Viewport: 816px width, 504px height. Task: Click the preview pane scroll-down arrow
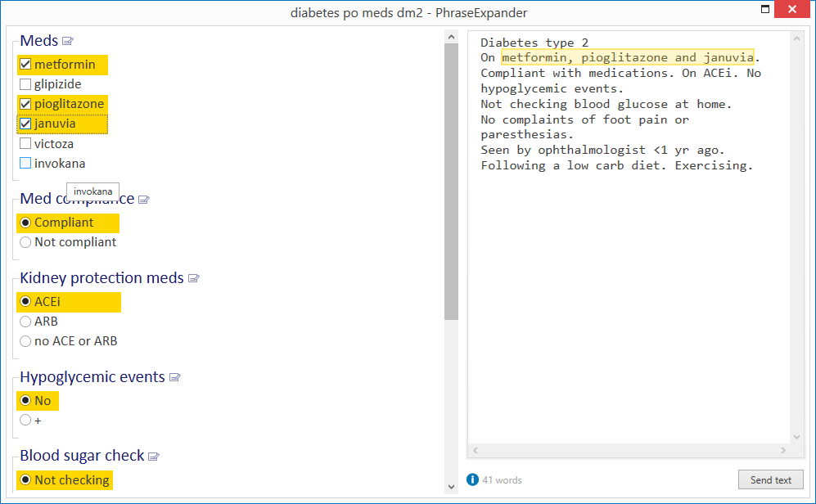point(796,437)
